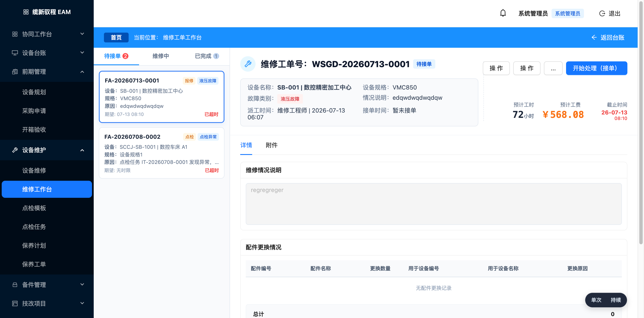Open the ... more actions button
The image size is (644, 318).
tap(553, 68)
